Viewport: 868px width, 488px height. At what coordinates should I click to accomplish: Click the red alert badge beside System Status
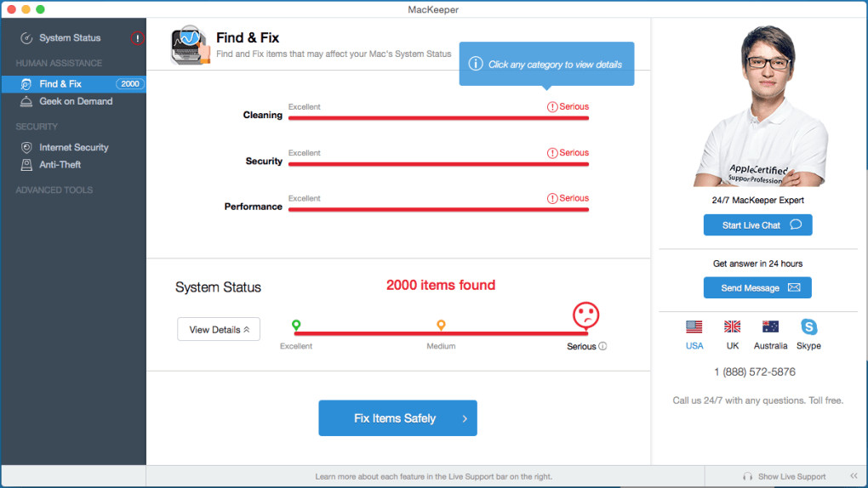tap(137, 38)
